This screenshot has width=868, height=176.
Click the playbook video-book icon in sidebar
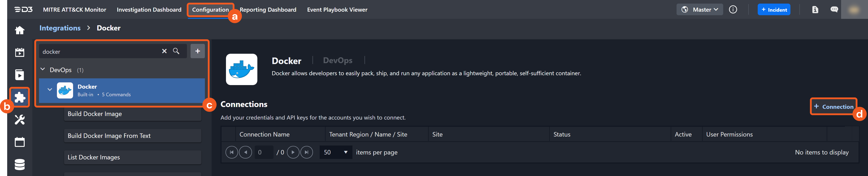(19, 75)
